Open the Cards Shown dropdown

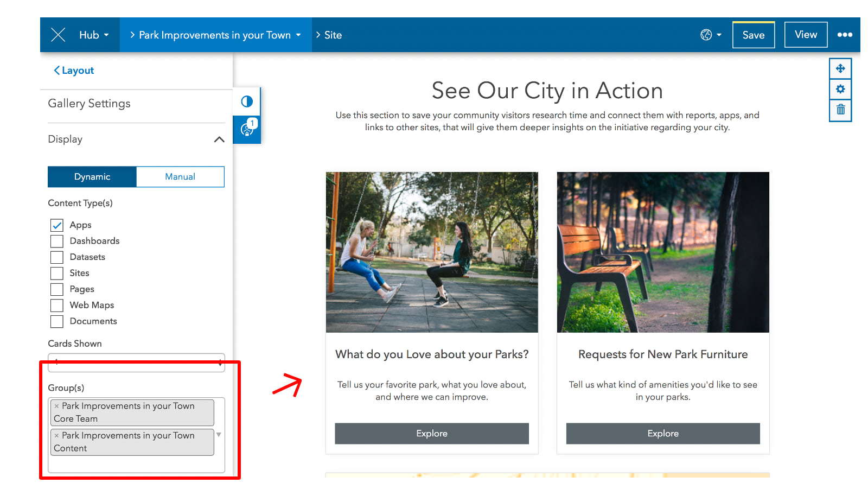[x=136, y=363]
